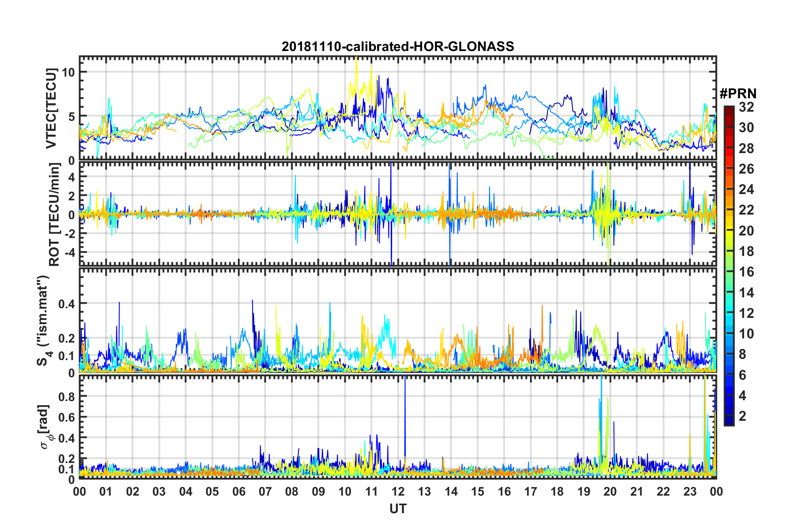Click the x-axis tick label 06
This screenshot has height=532, width=796.
[239, 491]
